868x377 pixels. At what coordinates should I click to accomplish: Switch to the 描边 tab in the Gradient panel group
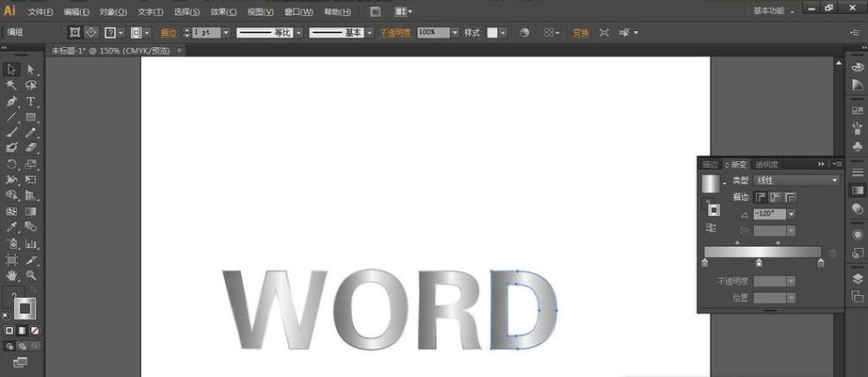[x=710, y=164]
